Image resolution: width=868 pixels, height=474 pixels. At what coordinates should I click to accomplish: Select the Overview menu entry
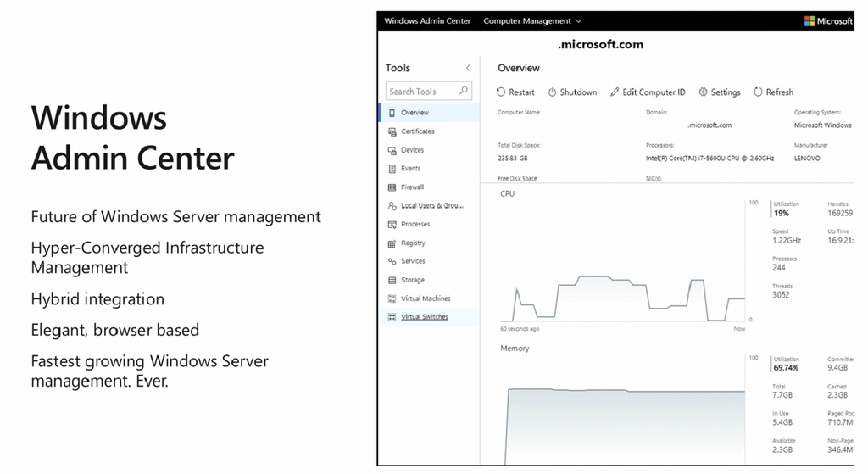click(430, 113)
